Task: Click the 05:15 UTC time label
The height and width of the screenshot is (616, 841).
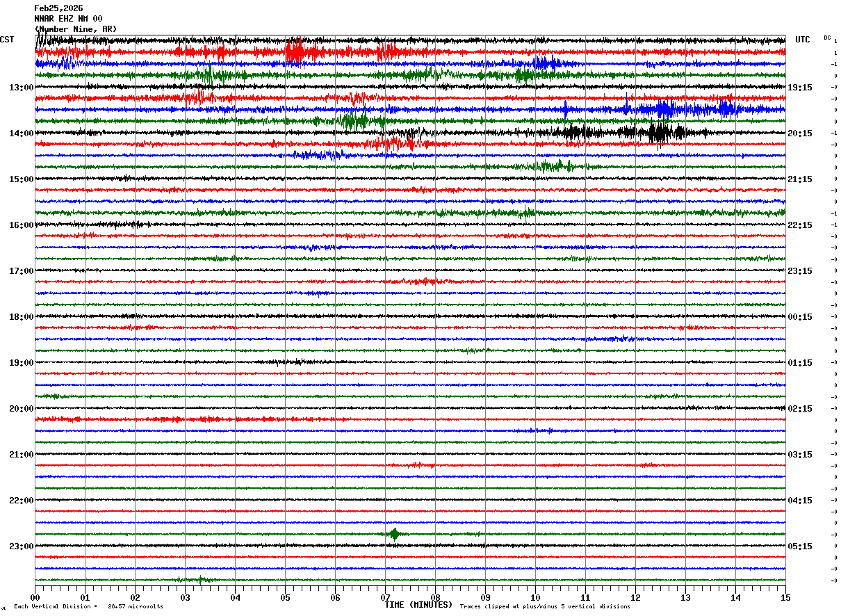Action: [x=800, y=546]
